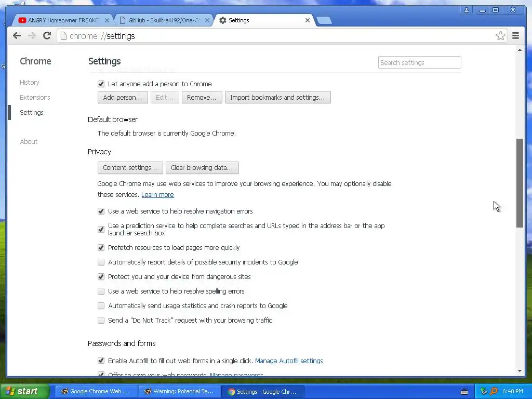Viewport: 532px width, 399px height.
Task: Click the Search settings field
Action: tap(419, 62)
